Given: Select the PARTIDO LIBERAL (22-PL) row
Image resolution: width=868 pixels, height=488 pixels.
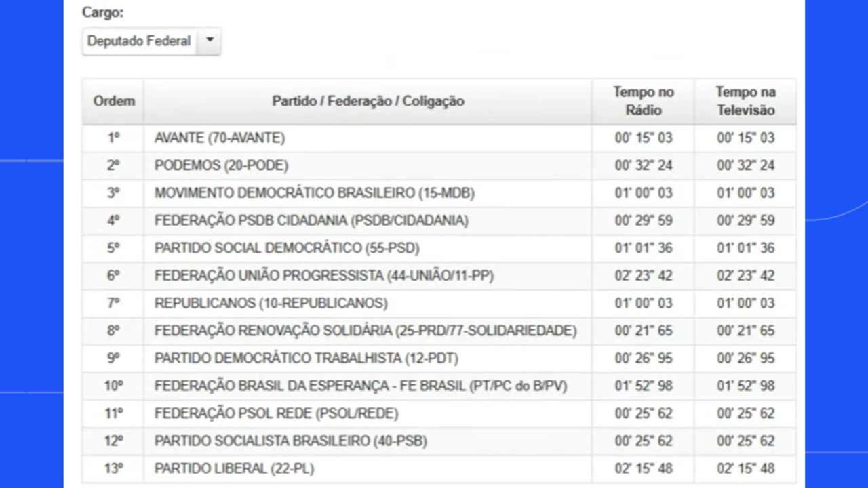Looking at the screenshot, I should pos(439,469).
